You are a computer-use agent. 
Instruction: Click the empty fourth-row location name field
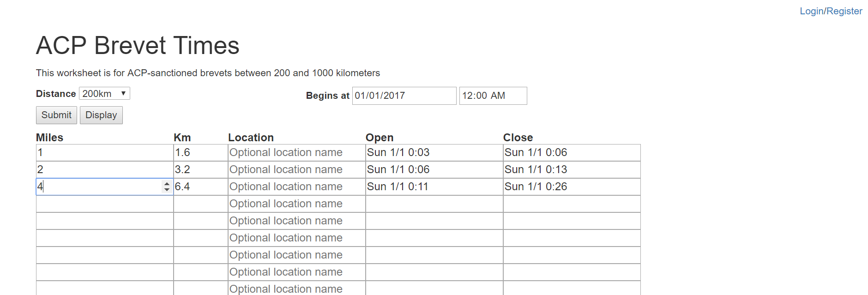(x=296, y=204)
